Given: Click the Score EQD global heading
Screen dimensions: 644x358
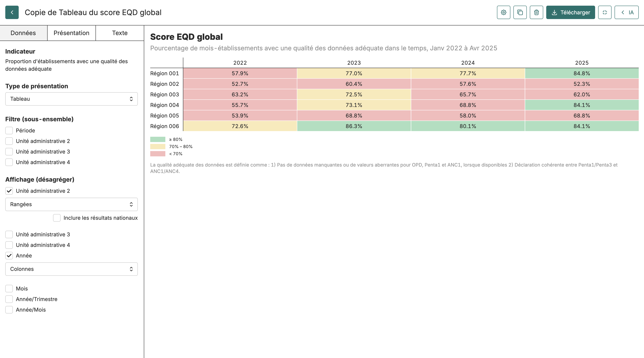Looking at the screenshot, I should (x=186, y=37).
